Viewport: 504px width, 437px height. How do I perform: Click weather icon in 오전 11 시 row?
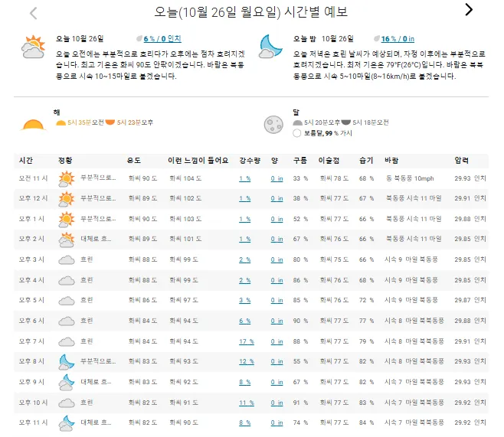coord(67,179)
